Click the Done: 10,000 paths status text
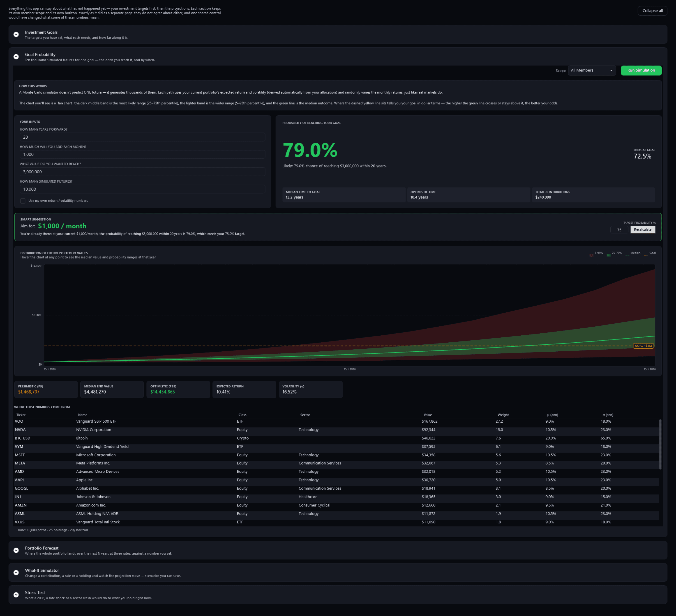Viewport: 676px width, 616px height. pyautogui.click(x=52, y=530)
